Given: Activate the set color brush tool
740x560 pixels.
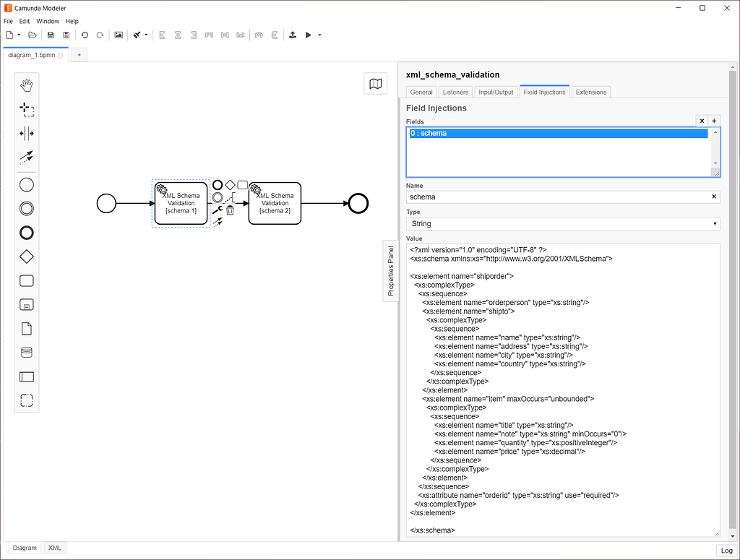Looking at the screenshot, I should coord(137,35).
